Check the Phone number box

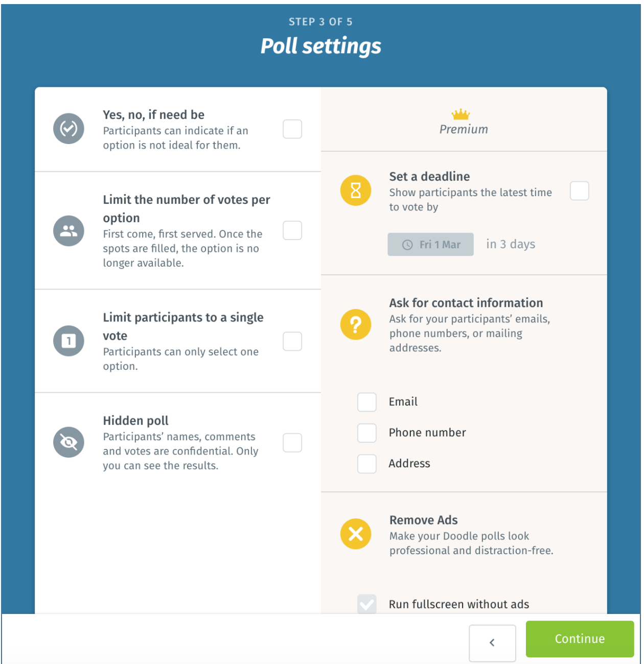tap(367, 433)
